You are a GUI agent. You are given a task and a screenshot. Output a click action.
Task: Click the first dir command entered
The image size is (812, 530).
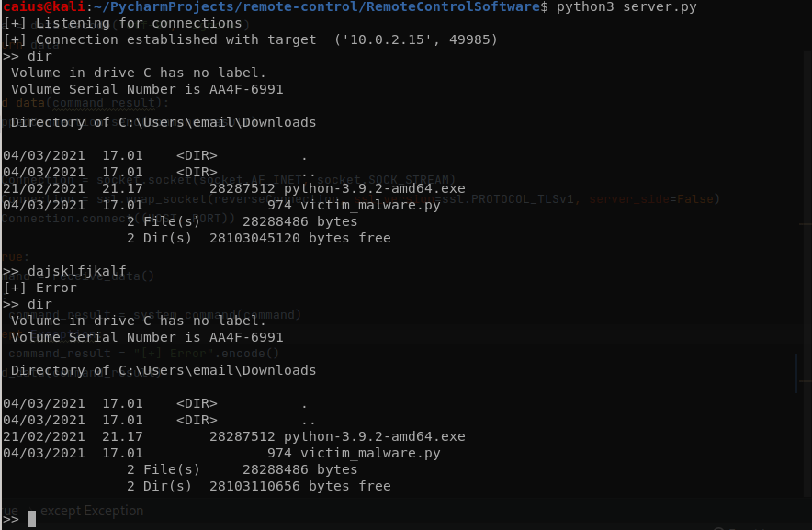click(39, 56)
